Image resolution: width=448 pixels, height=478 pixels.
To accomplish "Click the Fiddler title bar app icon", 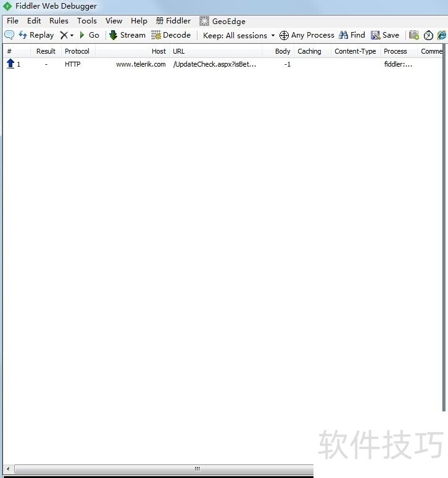I will 7,6.
